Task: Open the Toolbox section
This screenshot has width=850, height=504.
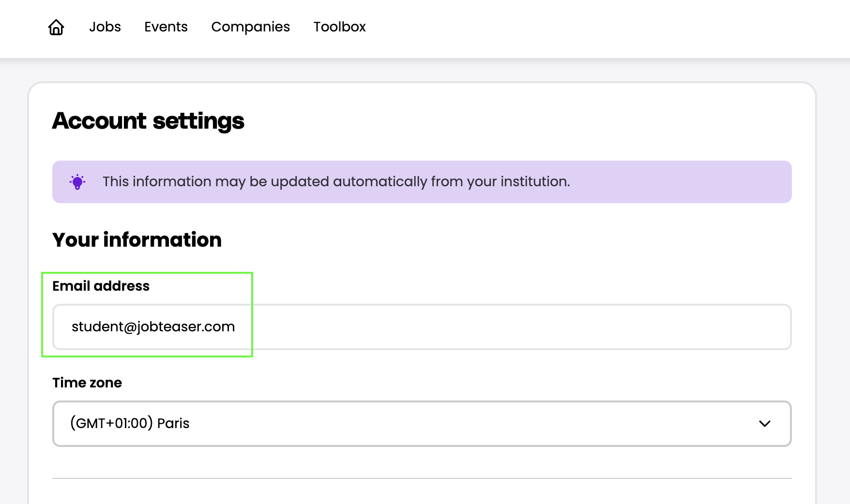Action: point(339,27)
